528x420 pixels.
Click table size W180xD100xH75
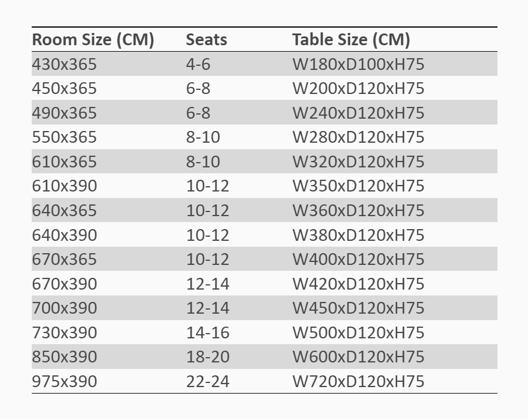click(x=358, y=64)
